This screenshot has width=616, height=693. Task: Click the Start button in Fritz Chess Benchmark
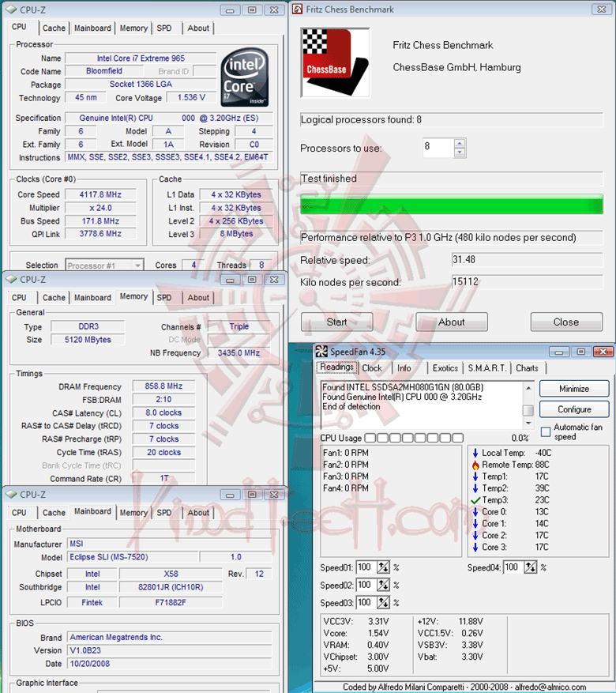pyautogui.click(x=337, y=322)
